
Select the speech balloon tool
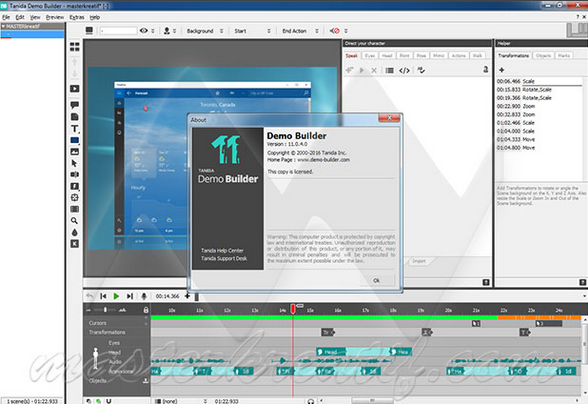click(75, 105)
